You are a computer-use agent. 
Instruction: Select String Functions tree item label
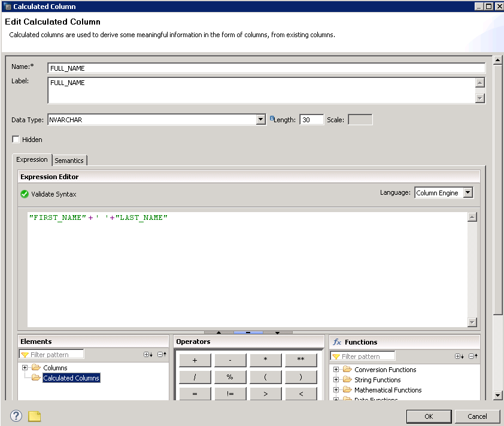[x=377, y=380]
